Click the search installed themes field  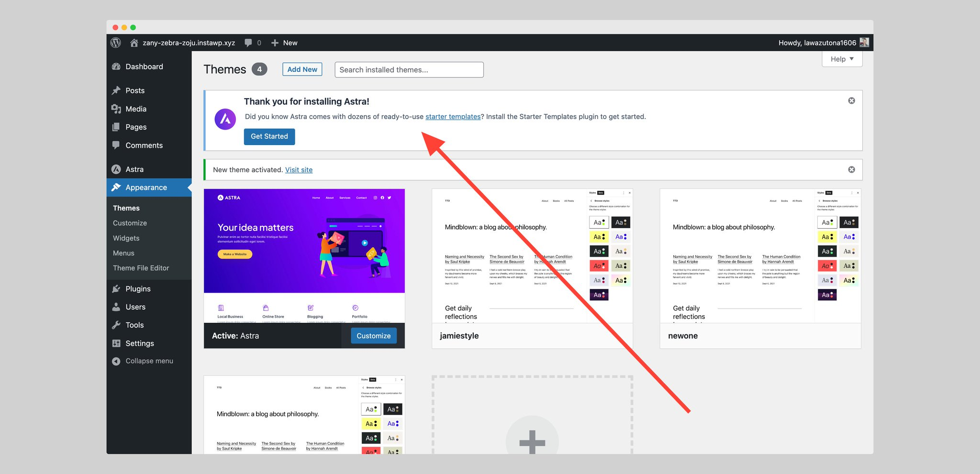(409, 69)
